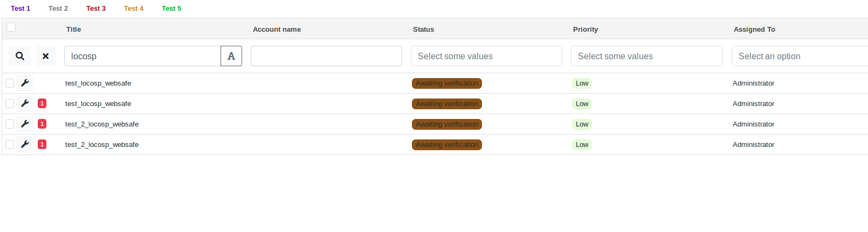Screen dimensions: 868x232
Task: Toggle the select-all checkbox in header
Action: 11,27
